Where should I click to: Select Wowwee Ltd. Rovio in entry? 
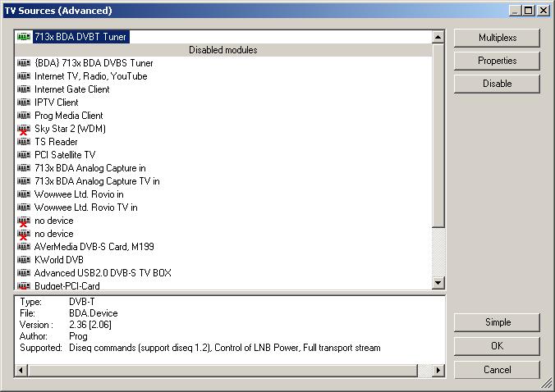79,194
